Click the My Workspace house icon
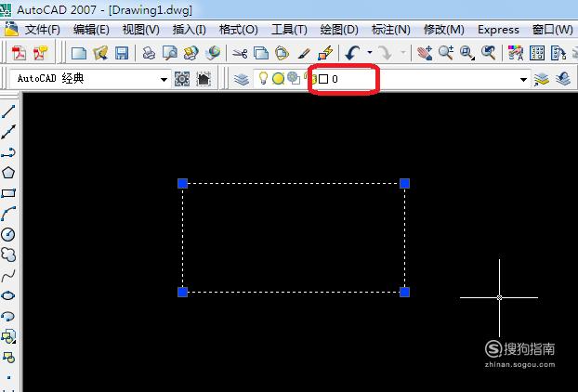 coord(204,79)
